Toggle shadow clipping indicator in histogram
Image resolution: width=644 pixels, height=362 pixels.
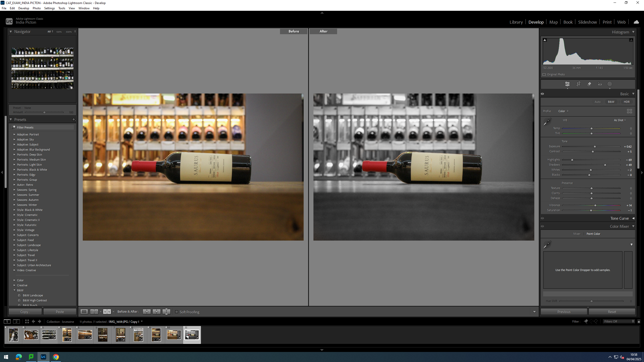[x=545, y=40]
